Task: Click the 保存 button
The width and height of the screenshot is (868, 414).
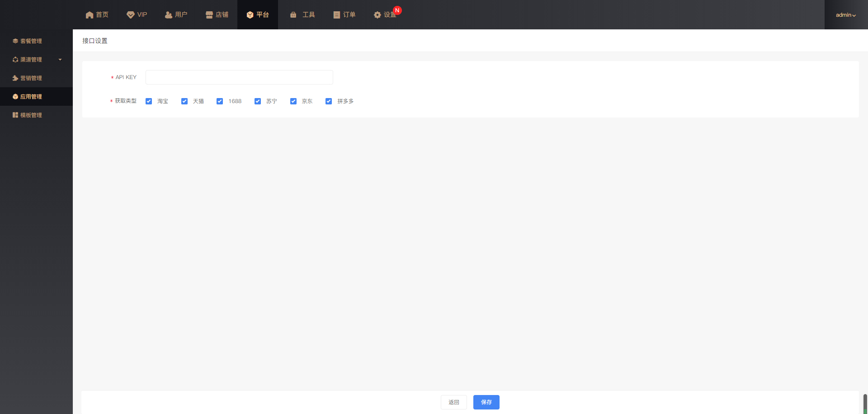Action: 486,402
